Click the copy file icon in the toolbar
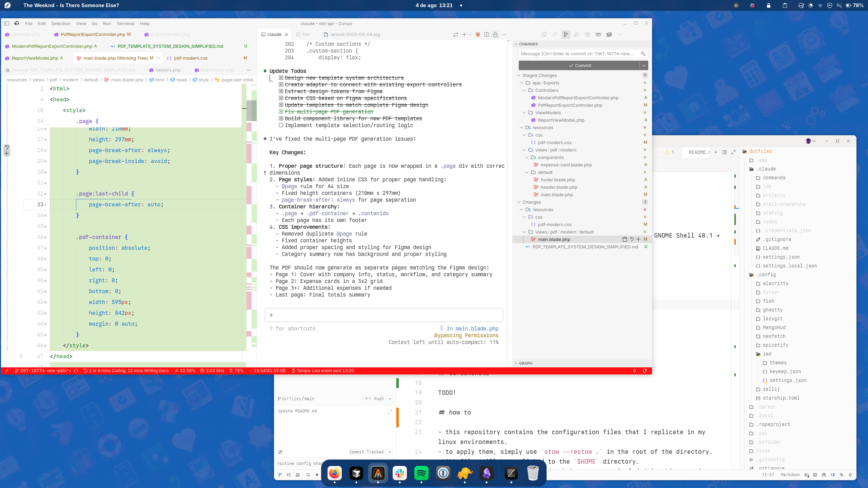868x488 pixels. coord(544,34)
